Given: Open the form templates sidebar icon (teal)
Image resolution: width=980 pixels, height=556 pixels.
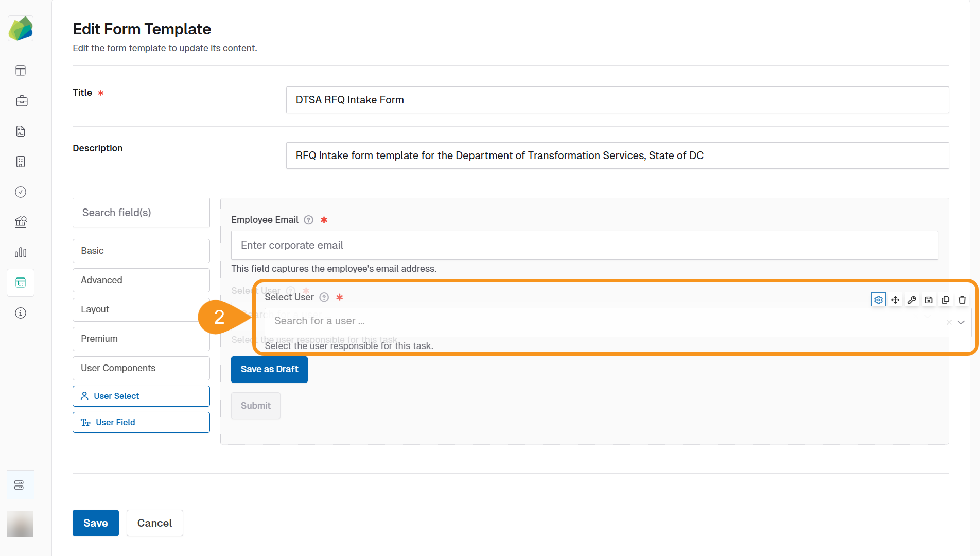Looking at the screenshot, I should pyautogui.click(x=20, y=283).
